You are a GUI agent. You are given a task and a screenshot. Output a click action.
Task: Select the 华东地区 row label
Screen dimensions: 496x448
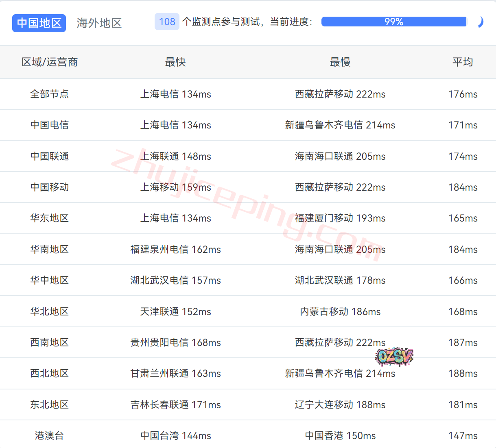[x=50, y=218]
